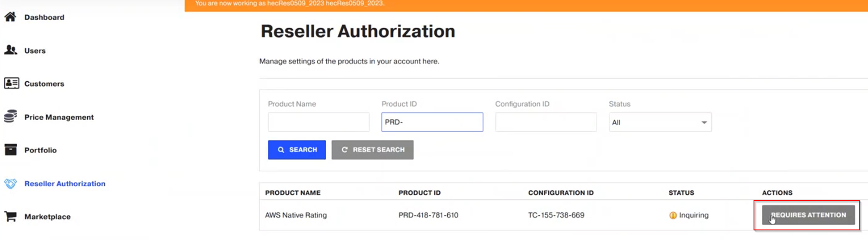
Task: Select the AWS Native Rating row name
Action: [x=296, y=215]
